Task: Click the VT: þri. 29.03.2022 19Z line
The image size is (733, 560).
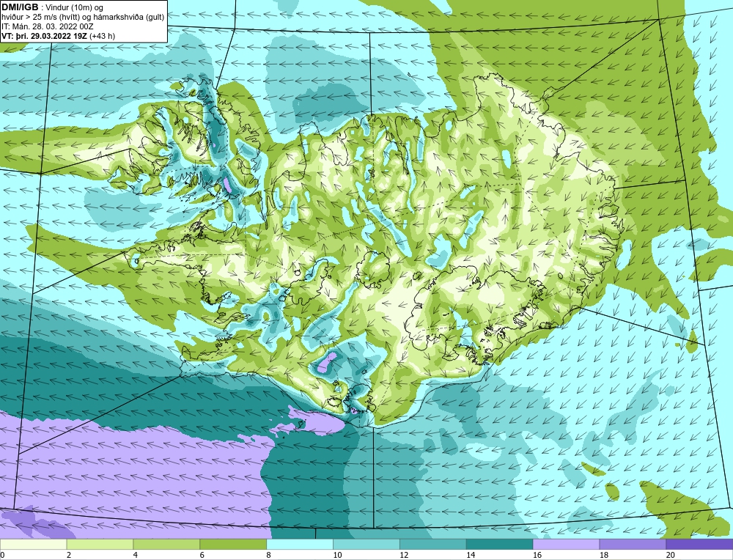Action: tap(44, 36)
